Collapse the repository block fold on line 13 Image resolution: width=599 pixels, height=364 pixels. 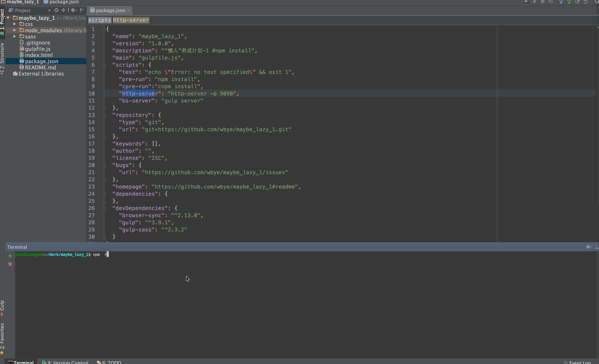(x=104, y=115)
